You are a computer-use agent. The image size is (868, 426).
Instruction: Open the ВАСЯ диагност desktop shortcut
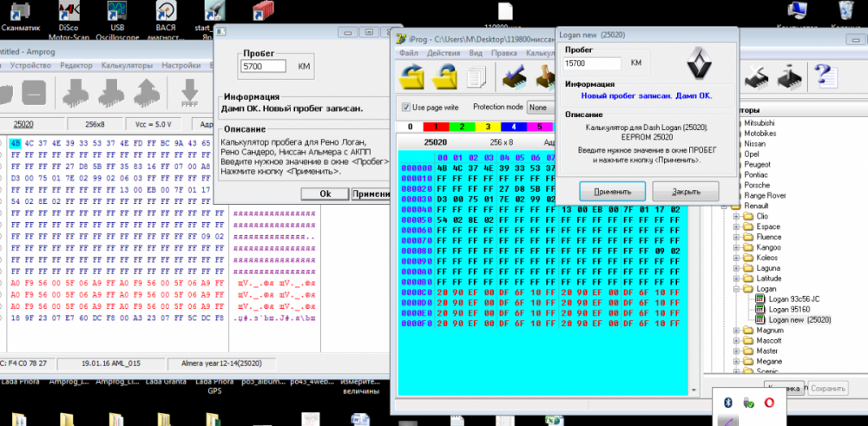(x=166, y=21)
